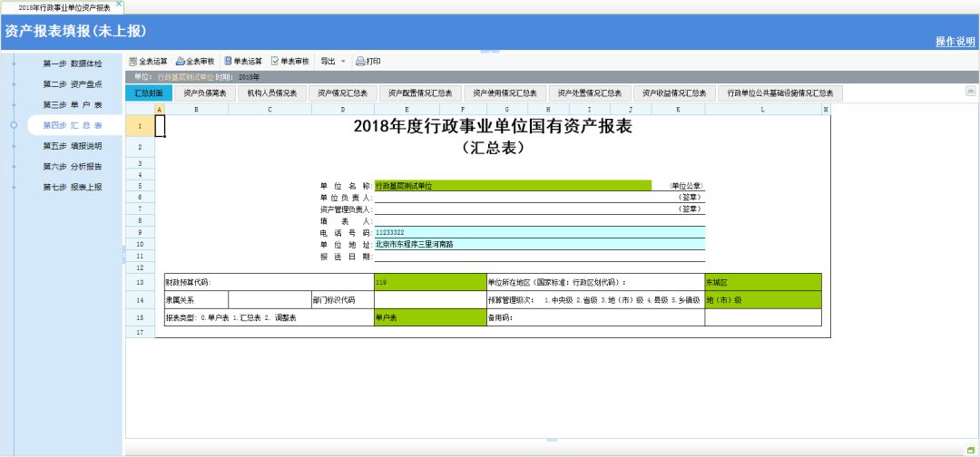Screen dimensions: 980x457
Task: Click 单位地址 field 北京市东程序三里河南路
Action: click(539, 244)
